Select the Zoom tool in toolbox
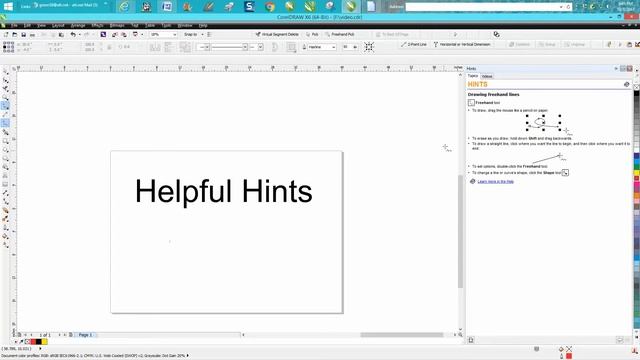 coord(5,97)
